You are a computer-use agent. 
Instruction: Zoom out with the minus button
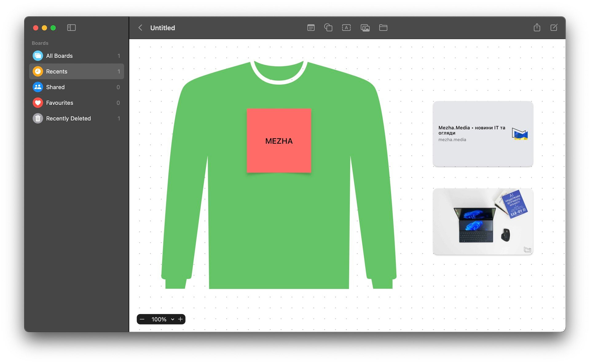tap(142, 319)
